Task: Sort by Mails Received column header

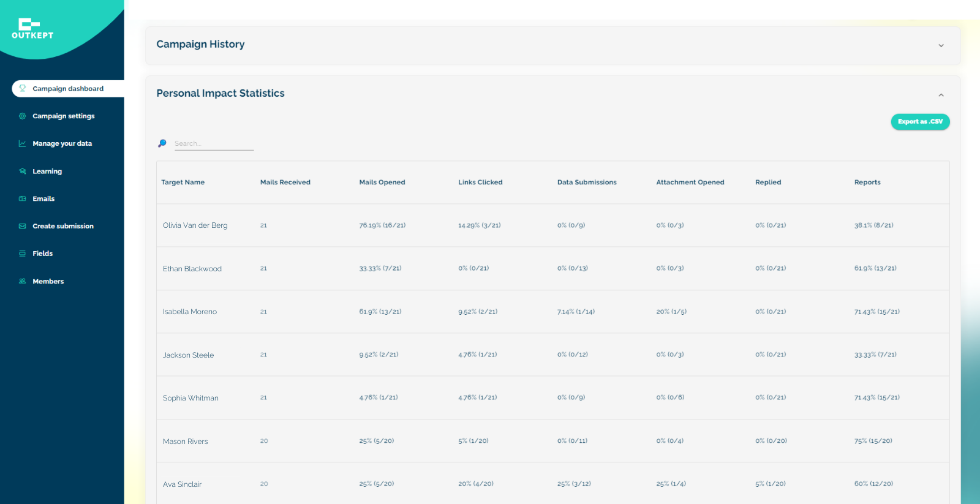Action: click(285, 182)
